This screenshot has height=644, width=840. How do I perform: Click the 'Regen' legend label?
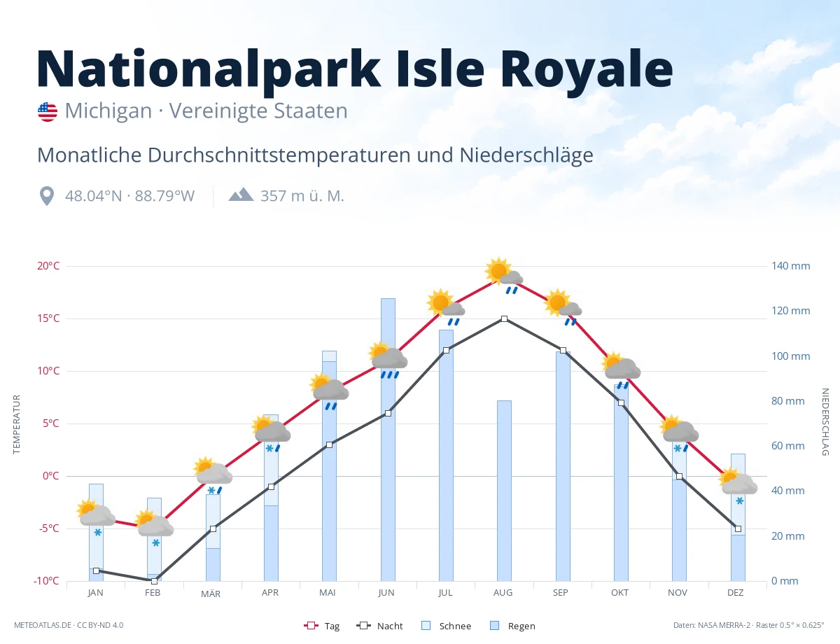[x=521, y=626]
